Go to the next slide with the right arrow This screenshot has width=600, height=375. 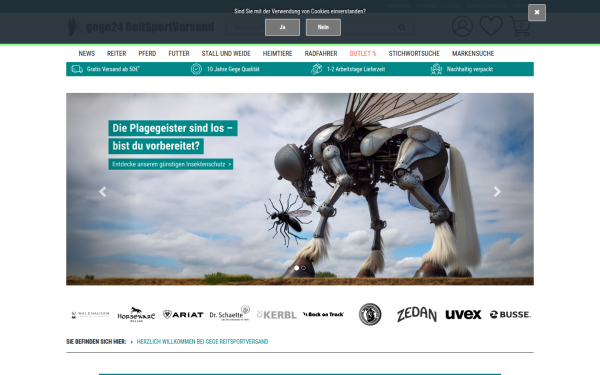point(497,192)
